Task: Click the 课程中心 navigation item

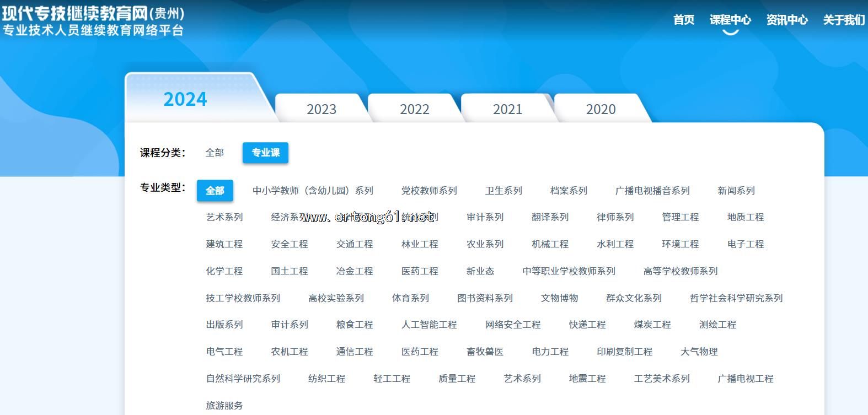Action: point(730,20)
